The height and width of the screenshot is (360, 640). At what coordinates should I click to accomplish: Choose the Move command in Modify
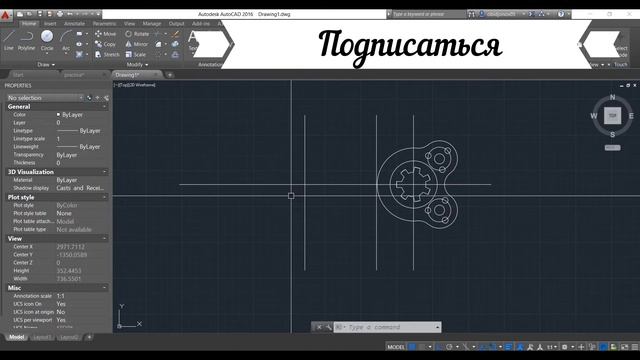pos(105,34)
